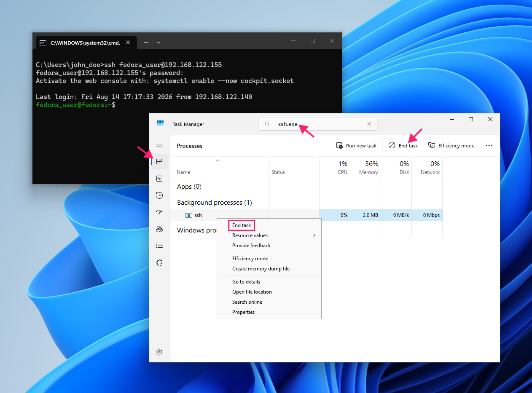Toggle Efficiency mode in toolbar

click(451, 145)
